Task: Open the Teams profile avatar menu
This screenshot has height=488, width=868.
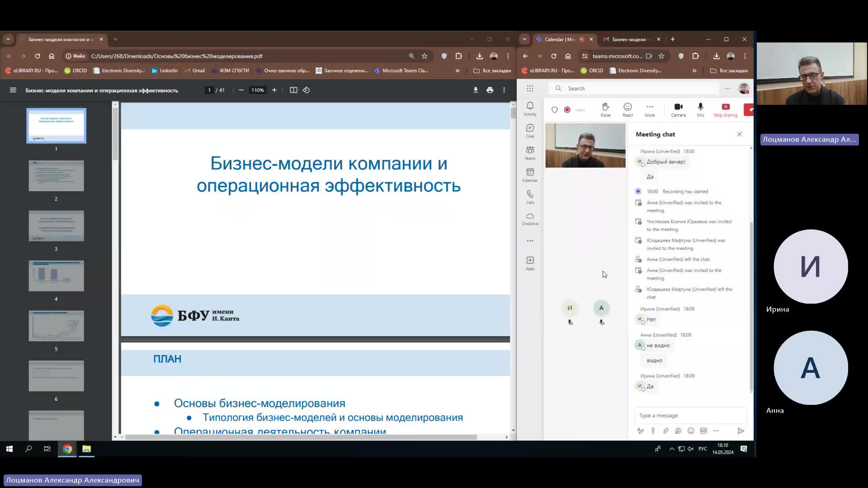Action: [x=744, y=89]
